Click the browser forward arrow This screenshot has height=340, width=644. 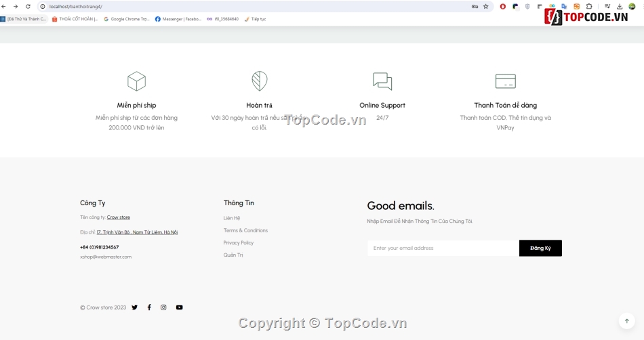click(x=16, y=7)
